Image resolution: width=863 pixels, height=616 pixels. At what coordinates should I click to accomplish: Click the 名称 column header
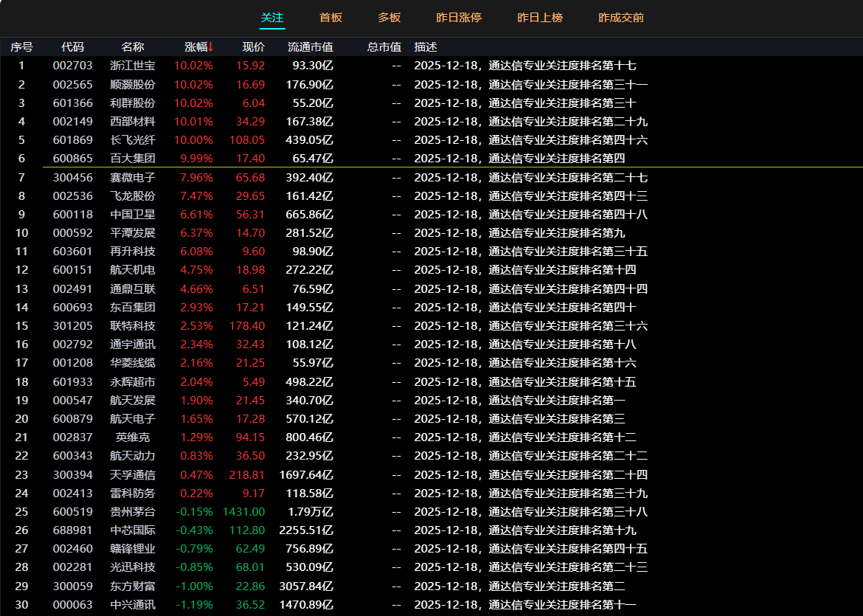[133, 47]
